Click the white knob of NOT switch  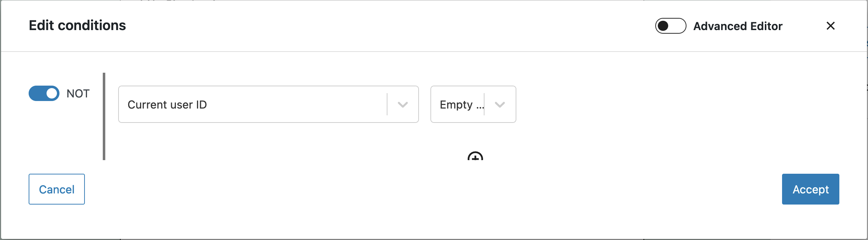(x=52, y=93)
